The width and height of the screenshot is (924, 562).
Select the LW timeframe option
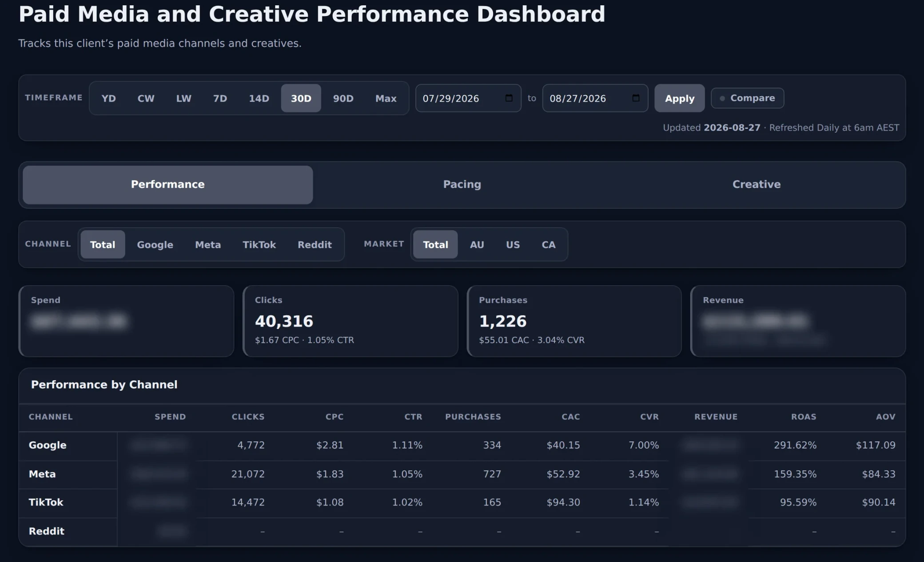pos(183,98)
